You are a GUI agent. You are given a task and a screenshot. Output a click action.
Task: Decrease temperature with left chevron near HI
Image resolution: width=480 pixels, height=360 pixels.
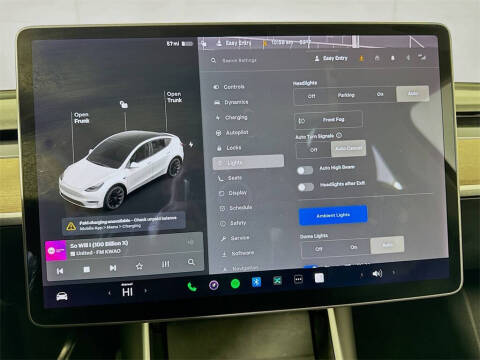click(109, 293)
